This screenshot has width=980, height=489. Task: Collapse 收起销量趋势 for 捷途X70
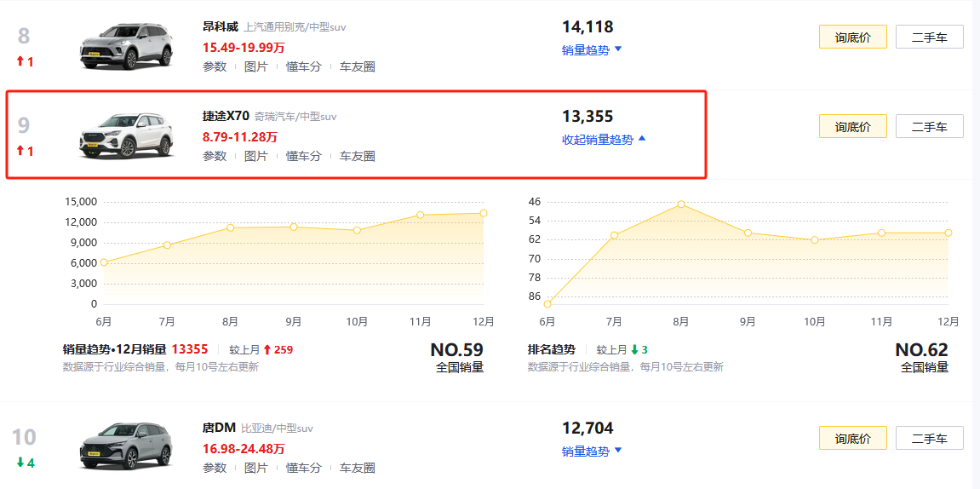click(604, 140)
